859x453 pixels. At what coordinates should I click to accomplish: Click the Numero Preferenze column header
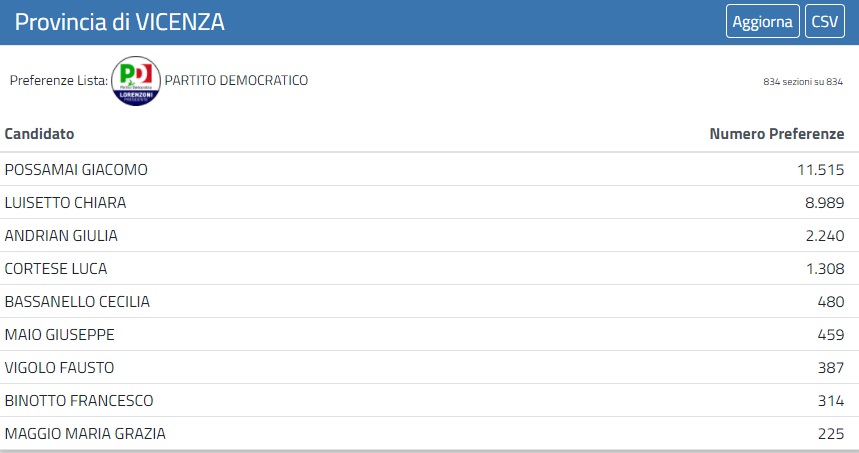point(777,134)
